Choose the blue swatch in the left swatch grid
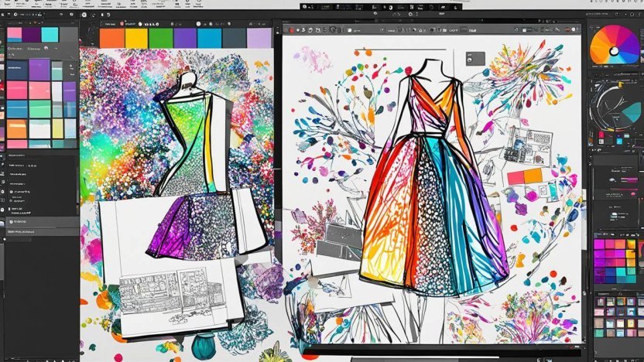Screen dimensions: 644x362 (17, 110)
